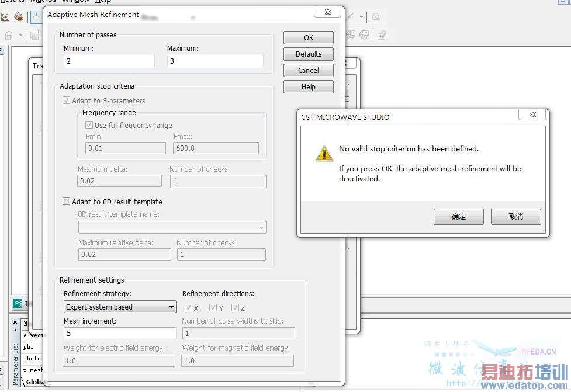Click OK in Adaptive Mesh Refinement dialog
The width and height of the screenshot is (571, 392).
click(309, 38)
